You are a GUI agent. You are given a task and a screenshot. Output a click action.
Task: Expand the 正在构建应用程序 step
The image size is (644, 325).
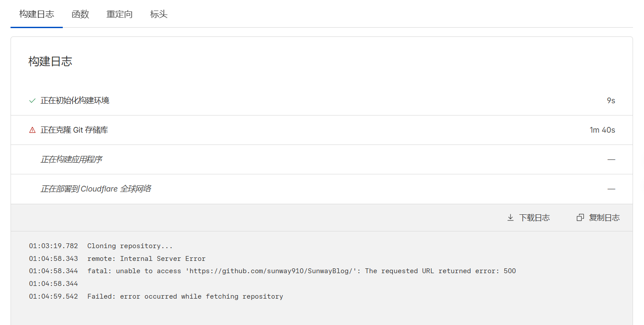pyautogui.click(x=71, y=159)
